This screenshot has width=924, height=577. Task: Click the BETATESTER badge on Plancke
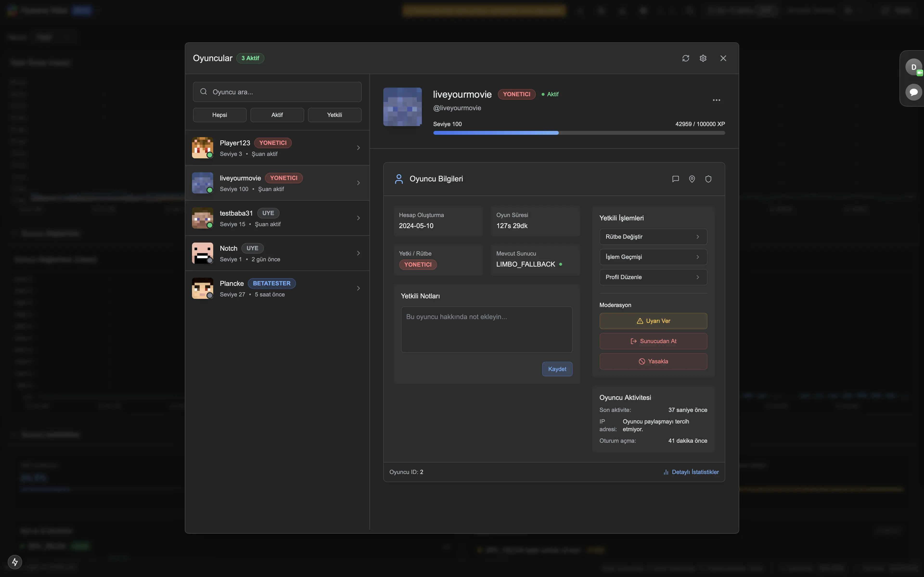tap(272, 283)
